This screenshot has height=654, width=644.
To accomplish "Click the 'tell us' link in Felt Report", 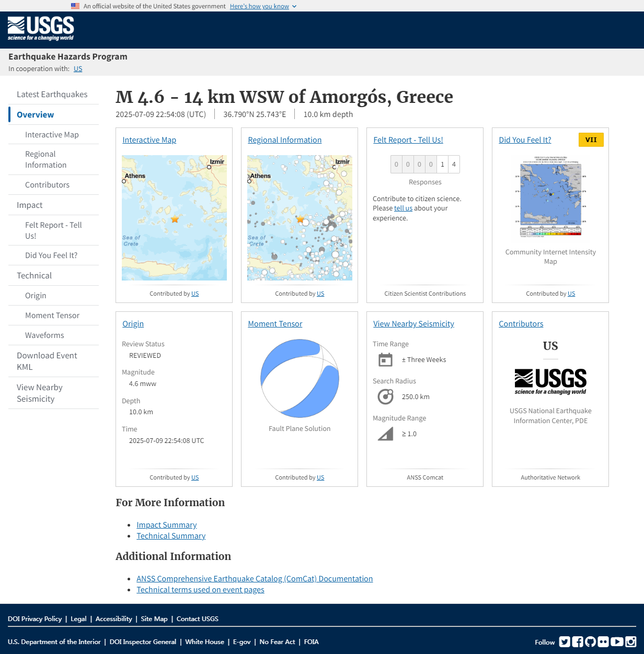I will coord(403,208).
